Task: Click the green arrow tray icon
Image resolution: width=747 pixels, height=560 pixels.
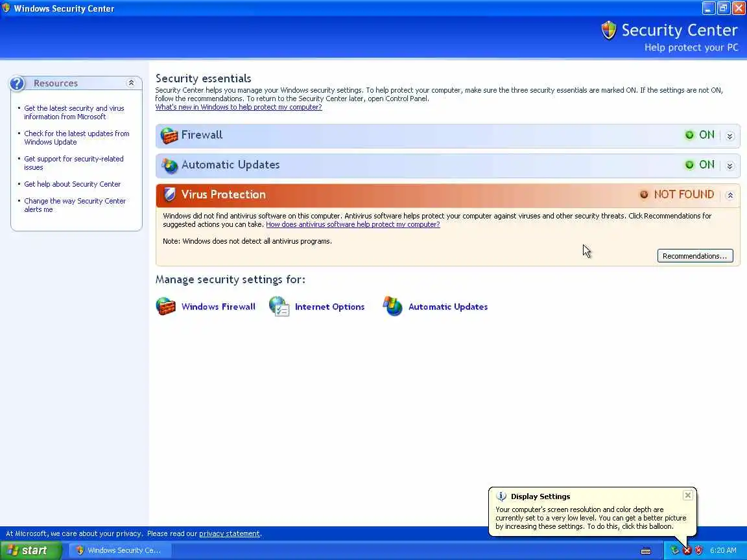Action: pyautogui.click(x=675, y=550)
